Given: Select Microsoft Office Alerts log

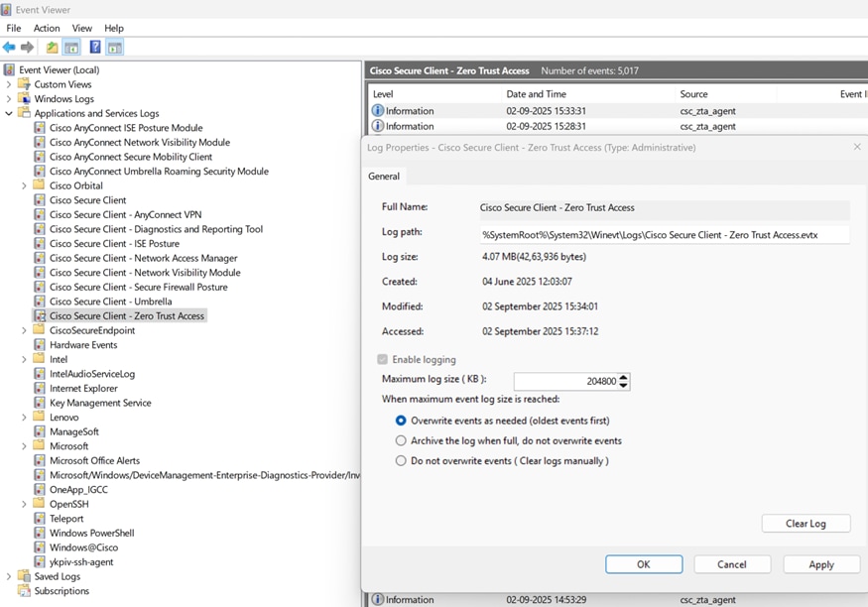Looking at the screenshot, I should point(94,460).
